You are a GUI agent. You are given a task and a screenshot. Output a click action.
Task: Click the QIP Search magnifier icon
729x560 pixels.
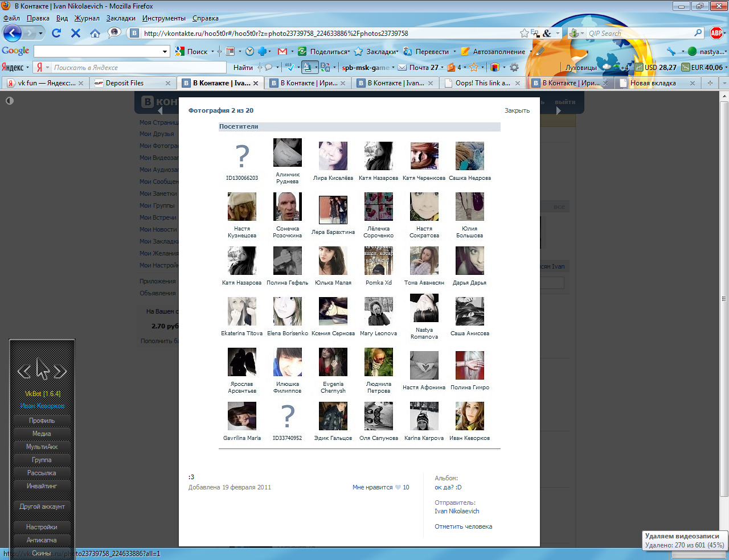698,33
